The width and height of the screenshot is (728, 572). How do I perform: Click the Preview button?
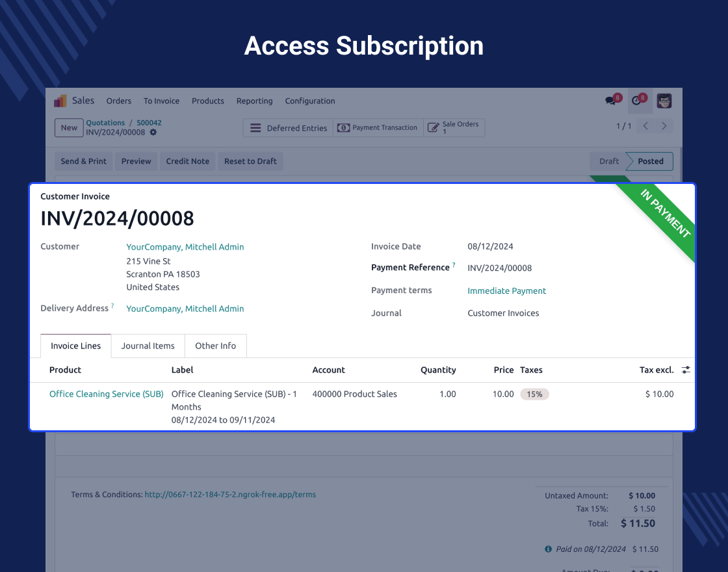tap(136, 161)
